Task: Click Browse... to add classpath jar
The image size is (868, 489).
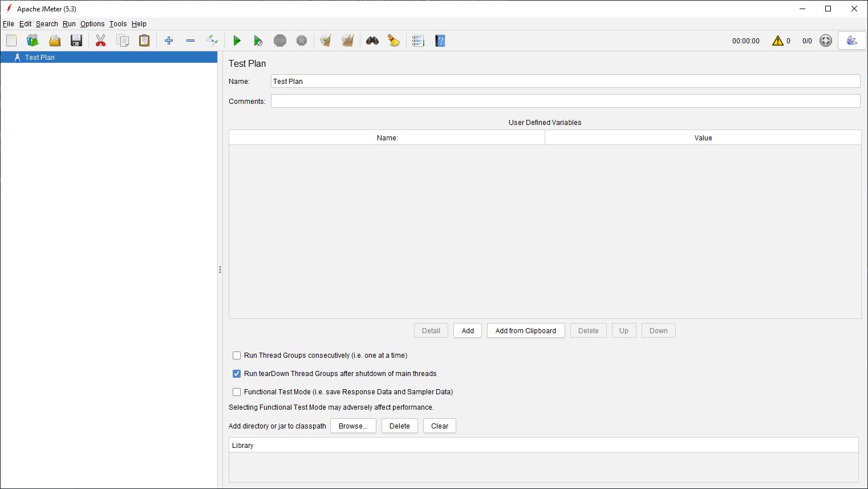Action: (x=353, y=426)
